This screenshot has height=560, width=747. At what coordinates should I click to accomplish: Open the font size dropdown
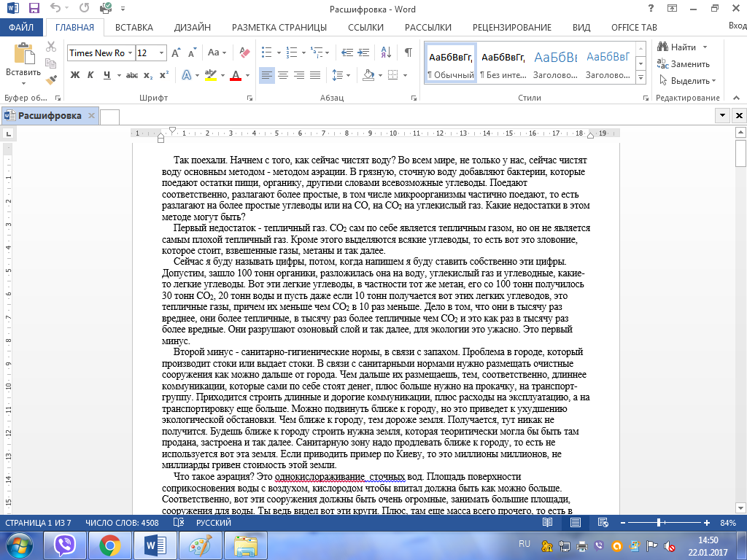pyautogui.click(x=161, y=52)
